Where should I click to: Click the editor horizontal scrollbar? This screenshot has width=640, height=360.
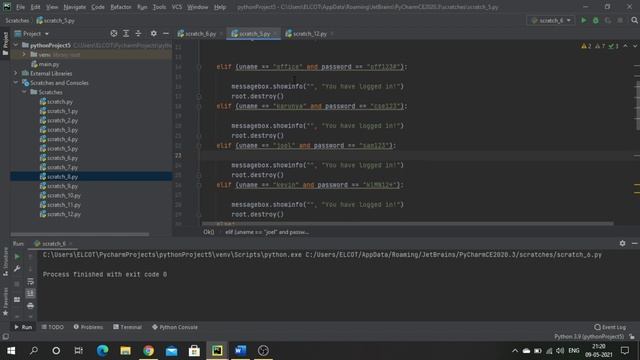[407, 224]
